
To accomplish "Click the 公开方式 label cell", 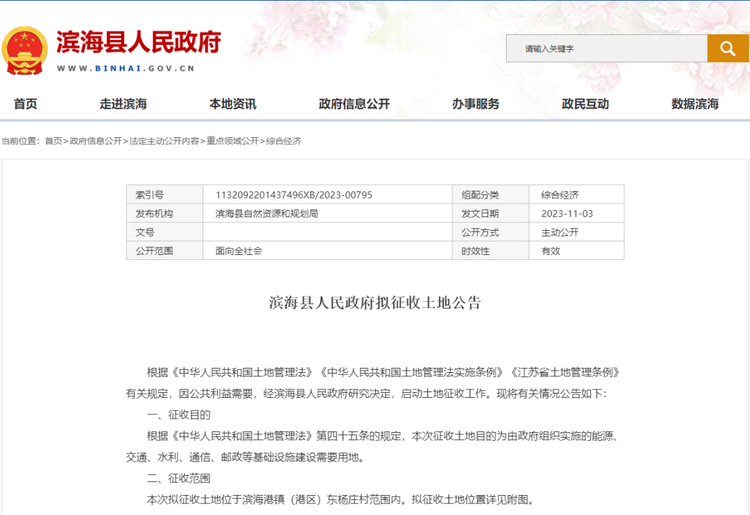I will (x=490, y=232).
